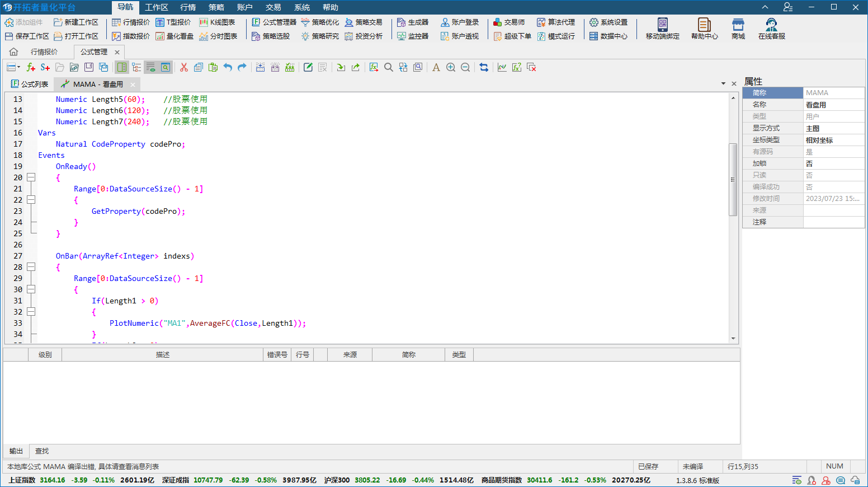Click the code editor scroll down arrow

pyautogui.click(x=733, y=338)
